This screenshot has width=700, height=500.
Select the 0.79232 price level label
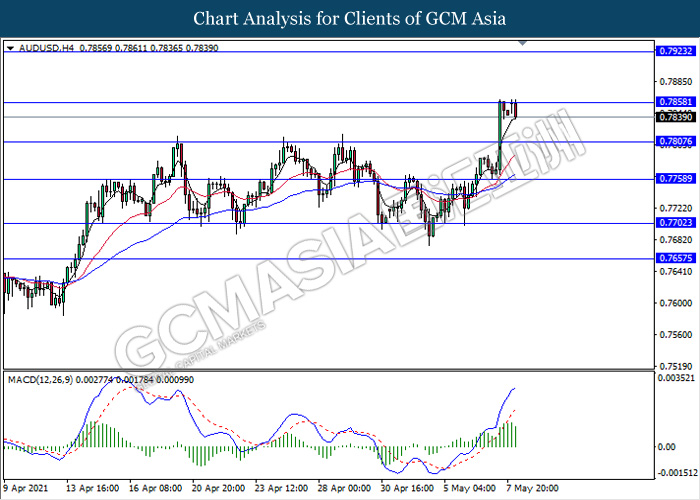[x=675, y=51]
